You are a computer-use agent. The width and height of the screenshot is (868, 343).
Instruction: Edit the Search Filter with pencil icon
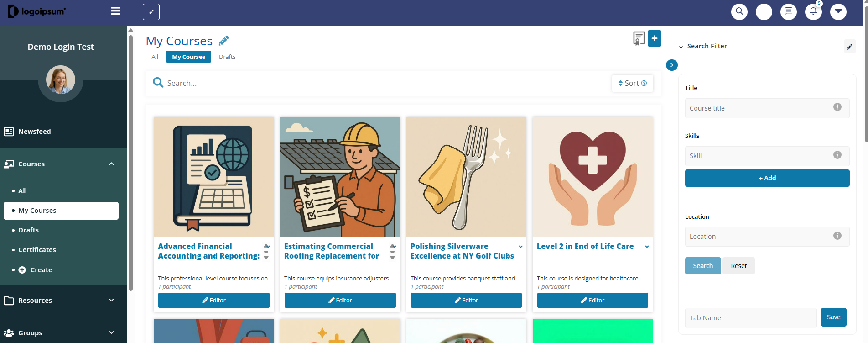click(849, 47)
